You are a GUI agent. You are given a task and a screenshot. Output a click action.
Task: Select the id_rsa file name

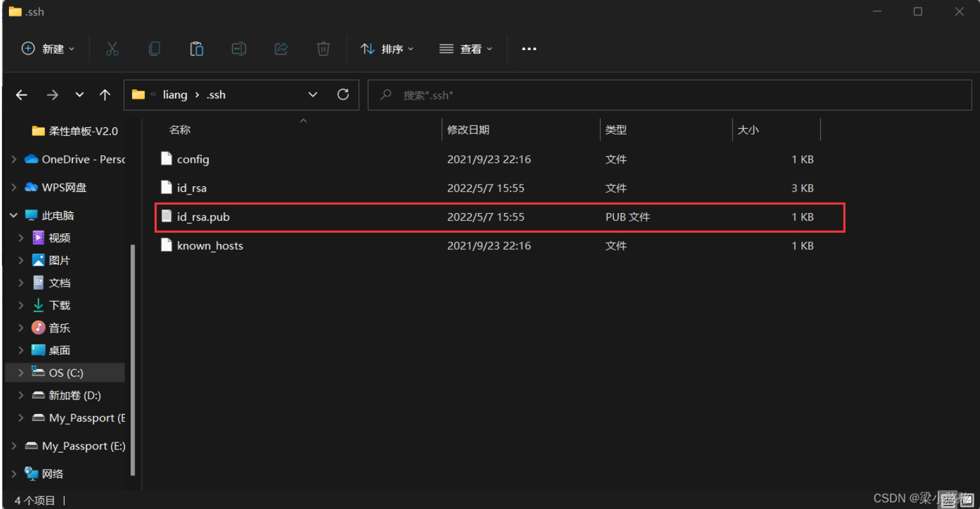click(192, 188)
